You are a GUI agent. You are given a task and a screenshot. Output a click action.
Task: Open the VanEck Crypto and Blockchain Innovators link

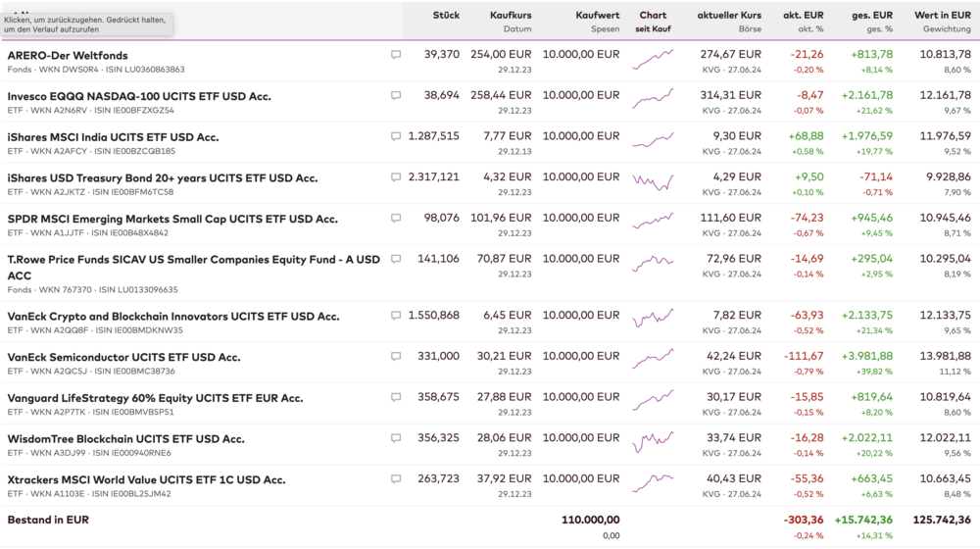(173, 317)
